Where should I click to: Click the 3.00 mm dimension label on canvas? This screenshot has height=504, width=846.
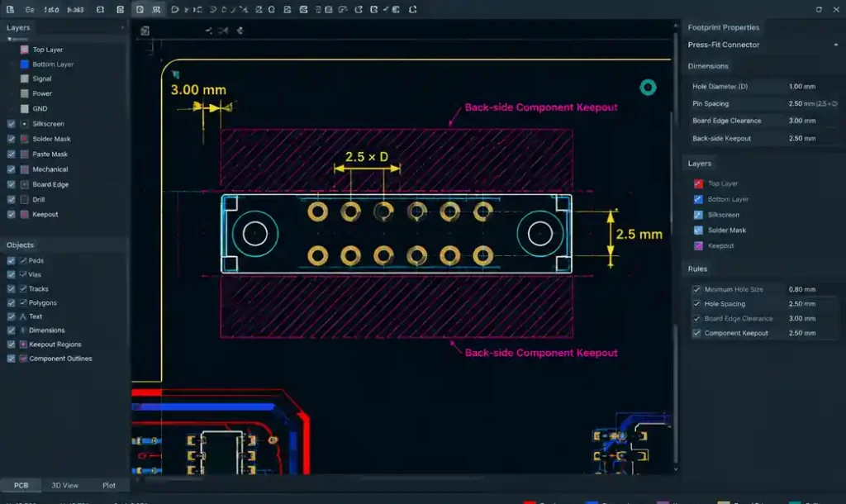point(198,89)
